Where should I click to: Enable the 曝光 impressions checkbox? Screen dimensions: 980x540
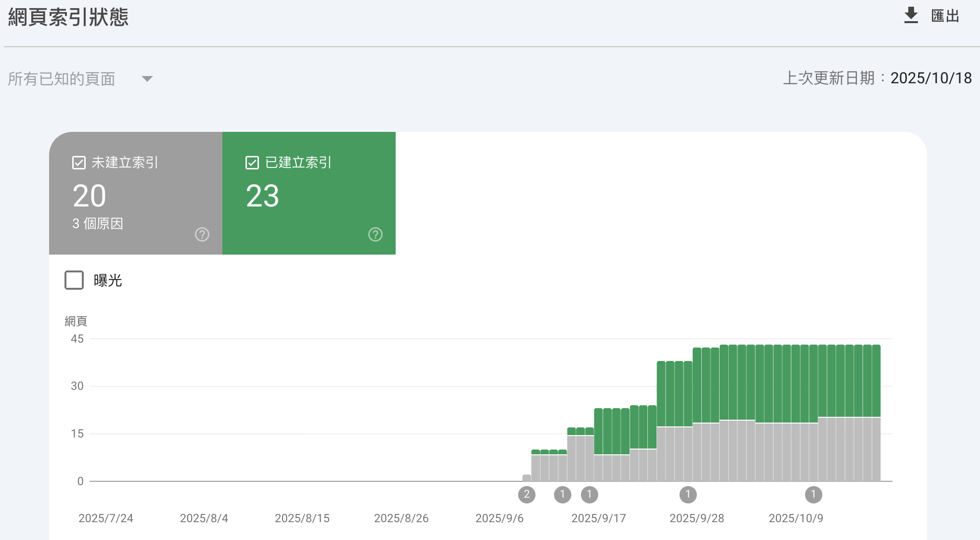coord(74,280)
